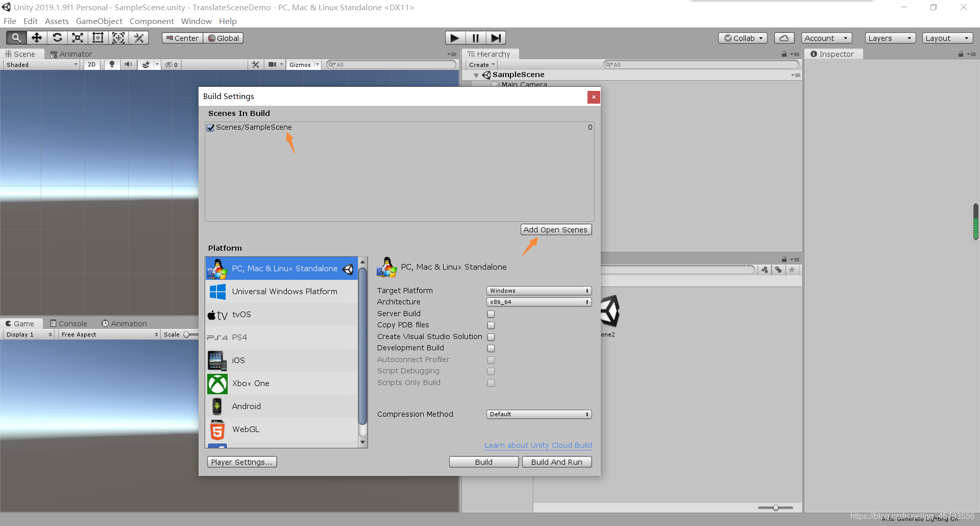This screenshot has height=526, width=980.
Task: Select the Xbox One platform
Action: pos(282,384)
